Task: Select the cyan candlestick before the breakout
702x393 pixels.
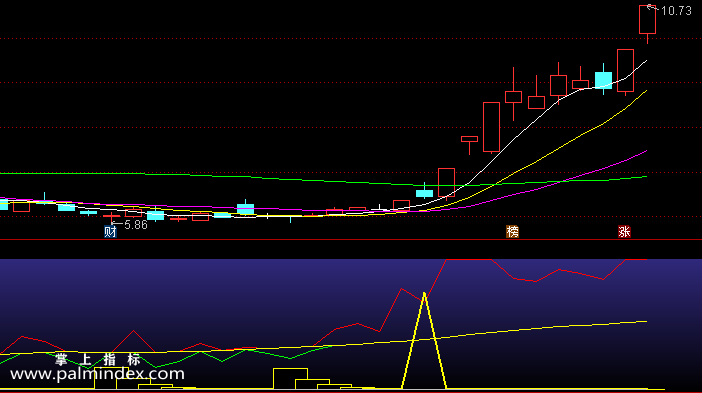Action: point(424,193)
